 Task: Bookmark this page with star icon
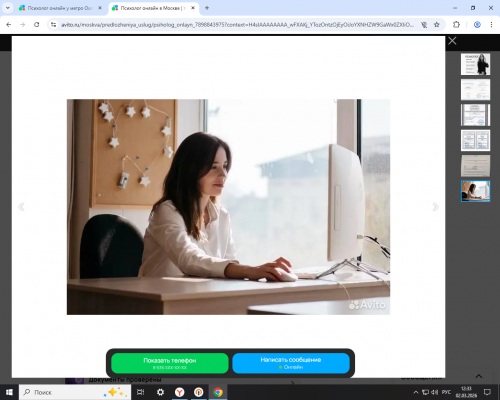point(437,25)
